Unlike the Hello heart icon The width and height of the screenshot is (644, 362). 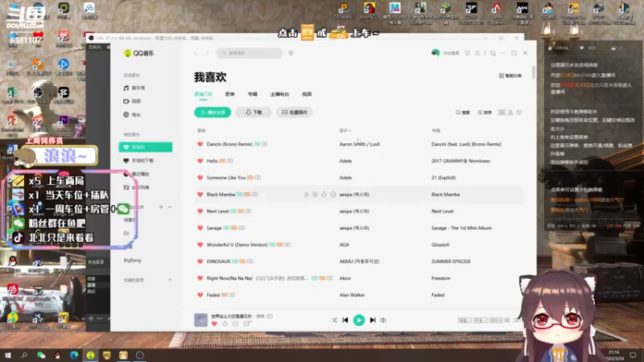[200, 161]
